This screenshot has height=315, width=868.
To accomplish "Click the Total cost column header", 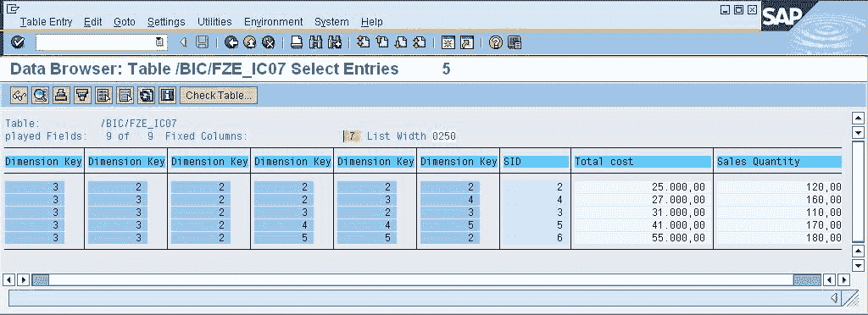I will click(642, 162).
